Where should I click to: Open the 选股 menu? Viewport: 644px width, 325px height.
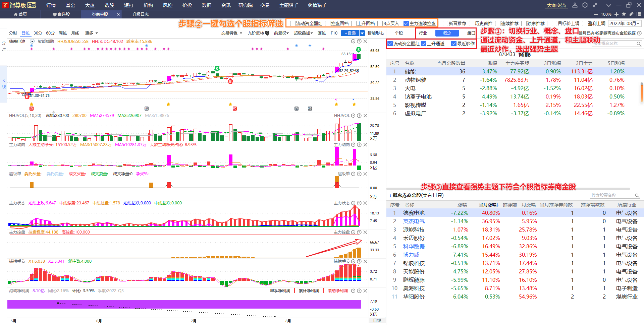click(x=109, y=5)
